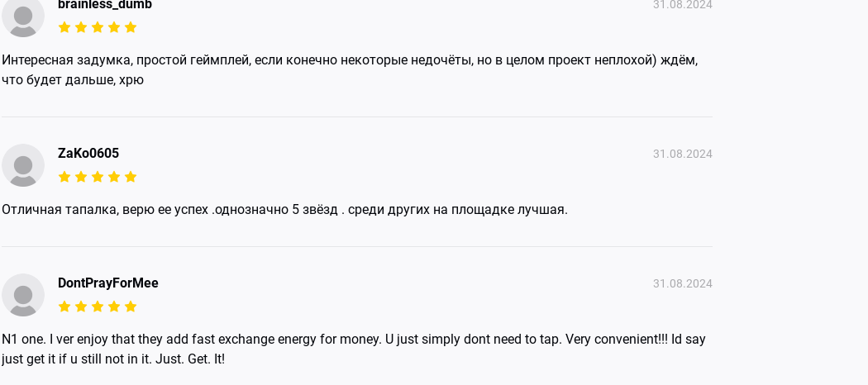The width and height of the screenshot is (868, 385).
Task: Click the ZaKo0605 user avatar
Action: coord(23,165)
